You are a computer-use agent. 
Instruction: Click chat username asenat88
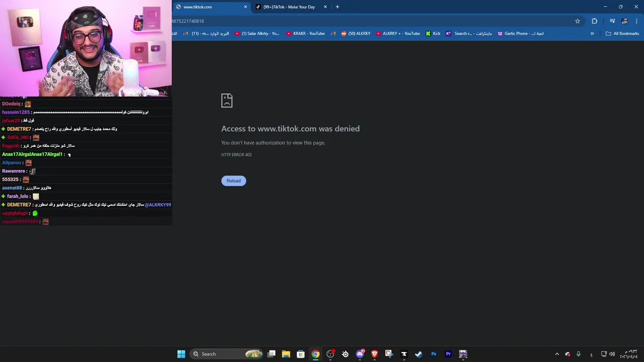[x=12, y=188]
